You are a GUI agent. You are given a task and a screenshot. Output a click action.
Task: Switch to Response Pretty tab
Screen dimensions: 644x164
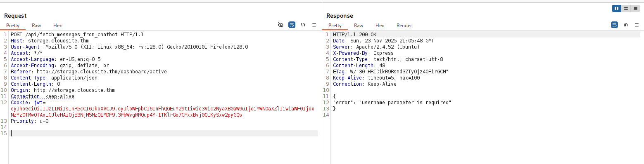[335, 26]
